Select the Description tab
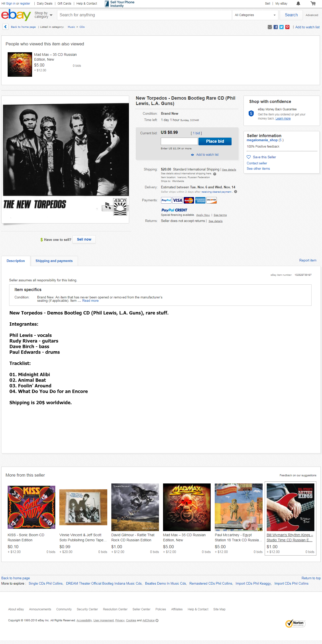Viewport: 322px width, 644px height. [x=16, y=261]
